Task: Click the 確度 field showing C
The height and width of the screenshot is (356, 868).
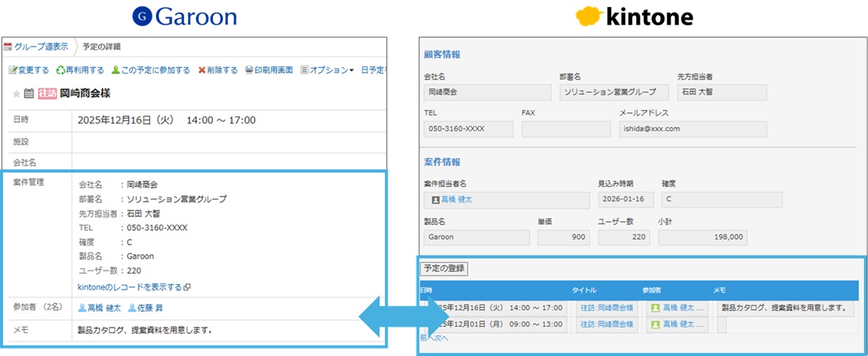Action: (722, 200)
